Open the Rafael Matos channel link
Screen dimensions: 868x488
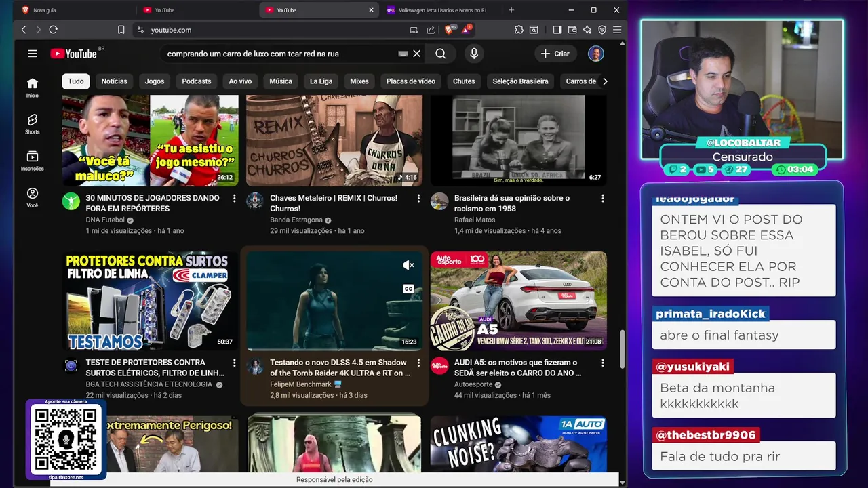(x=475, y=220)
